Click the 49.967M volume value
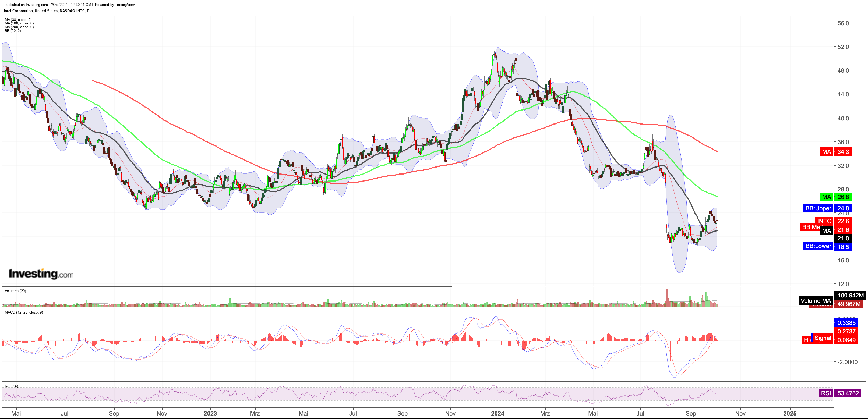 849,304
